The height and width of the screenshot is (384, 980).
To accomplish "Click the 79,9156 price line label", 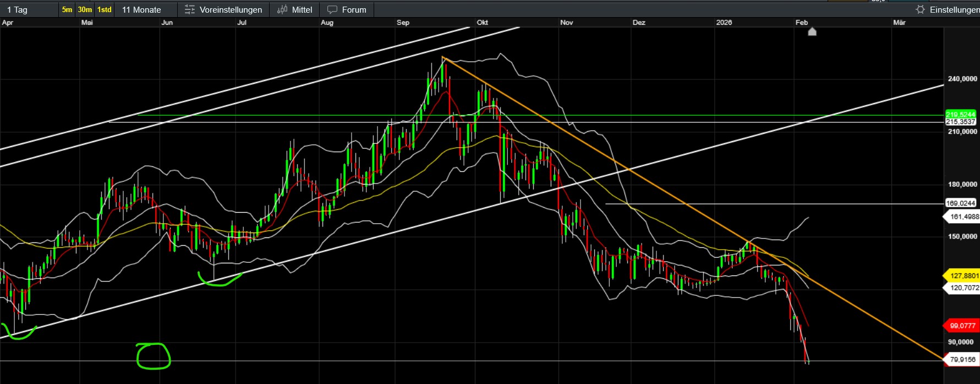I will 962,360.
